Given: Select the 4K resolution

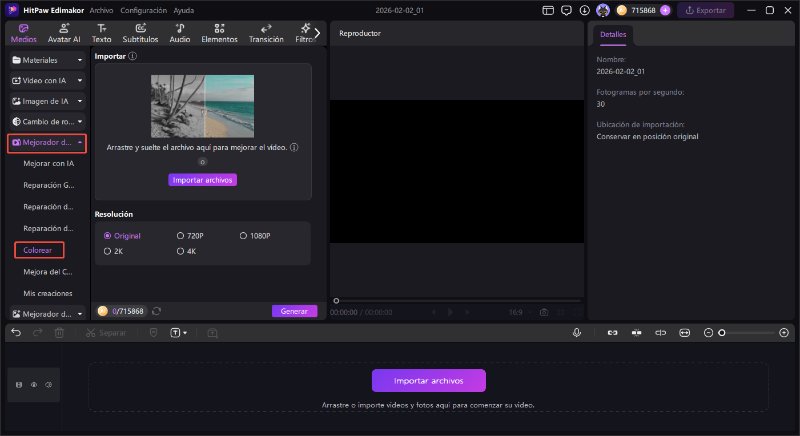Looking at the screenshot, I should (186, 251).
